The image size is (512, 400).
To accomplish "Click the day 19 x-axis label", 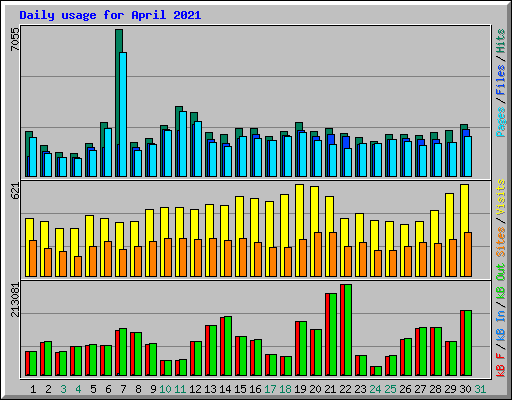I will click(x=300, y=389).
